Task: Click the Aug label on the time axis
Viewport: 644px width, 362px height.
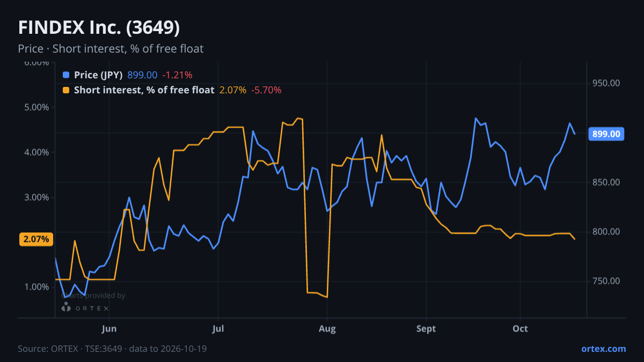Action: [327, 328]
